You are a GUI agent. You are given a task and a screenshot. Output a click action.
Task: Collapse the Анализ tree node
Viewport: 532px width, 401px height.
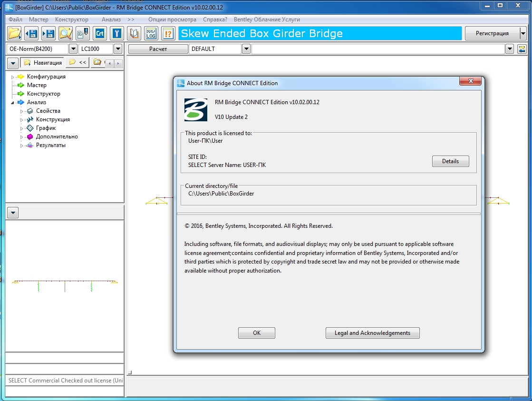(13, 103)
